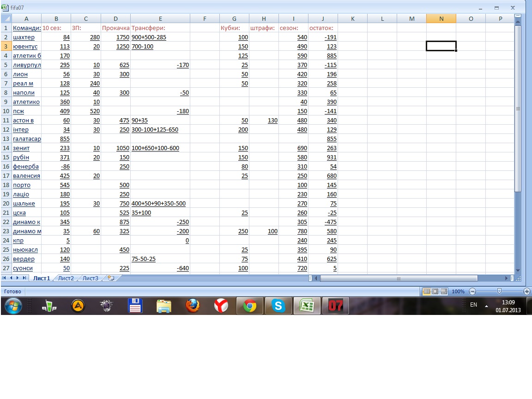Viewport: 532px width, 399px height.
Task: Click the Select All corner button
Action: (x=6, y=18)
